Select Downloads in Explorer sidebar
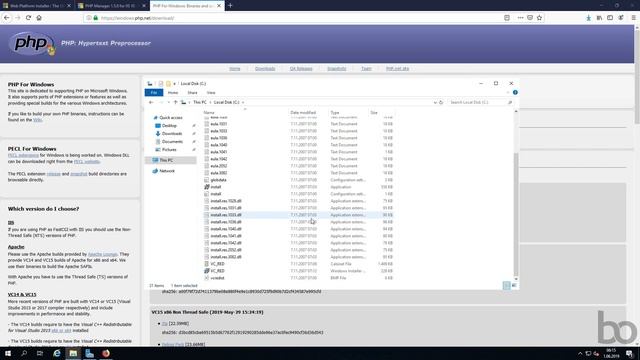Screen dimensions: 640x360 tap(172, 133)
